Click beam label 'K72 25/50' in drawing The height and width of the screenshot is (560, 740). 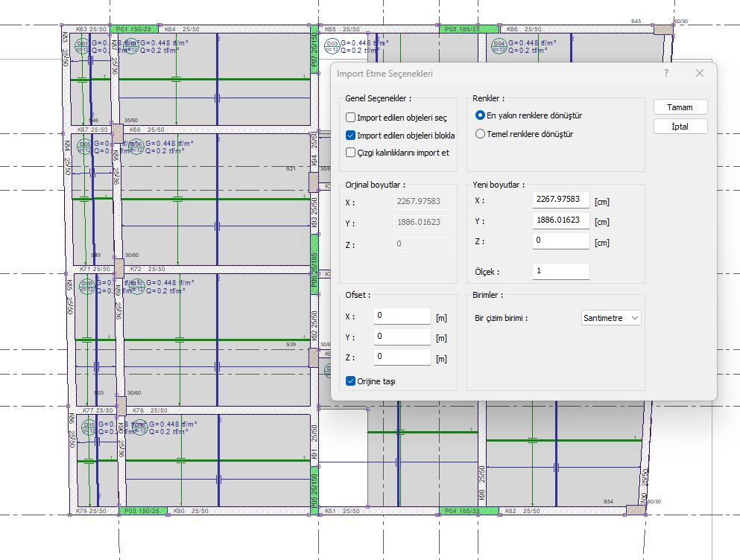pos(148,269)
